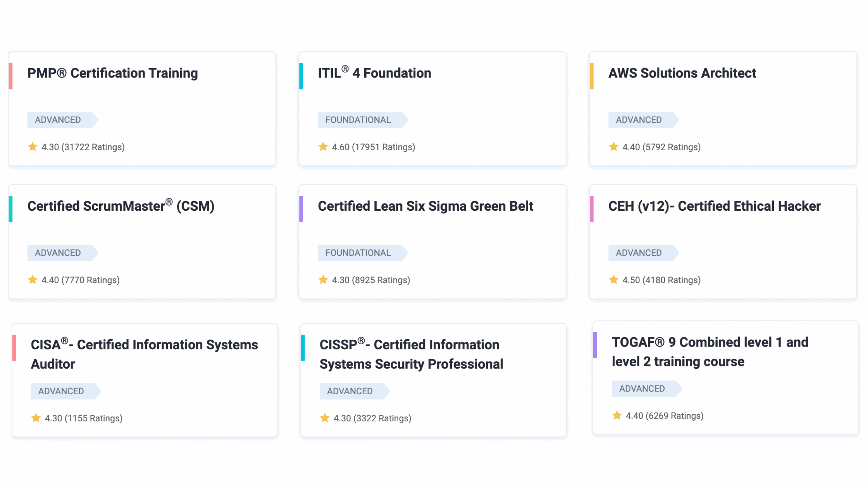Viewport: 868px width, 488px height.
Task: Open Certified Lean Six Sigma Green Belt title
Action: pyautogui.click(x=425, y=206)
